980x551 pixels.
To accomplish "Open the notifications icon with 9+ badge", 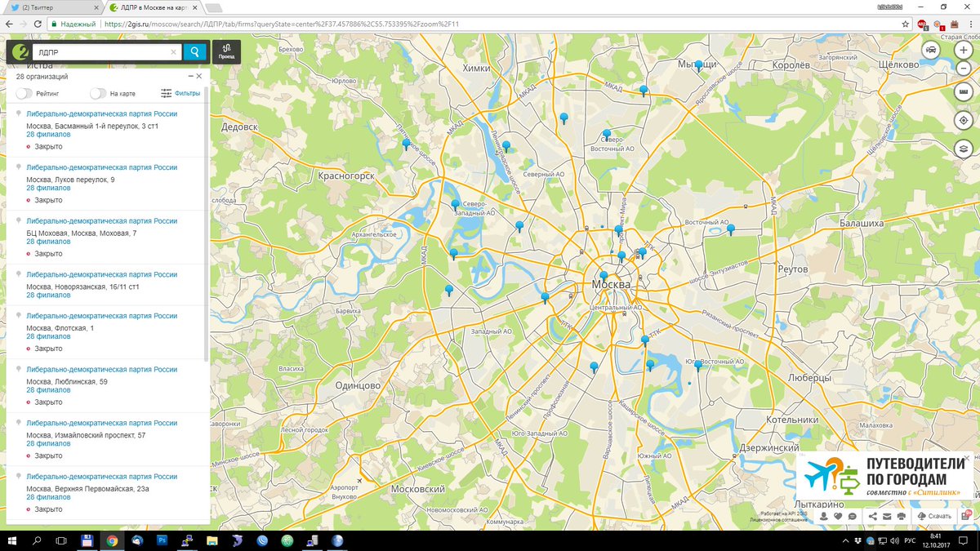I will [x=966, y=516].
